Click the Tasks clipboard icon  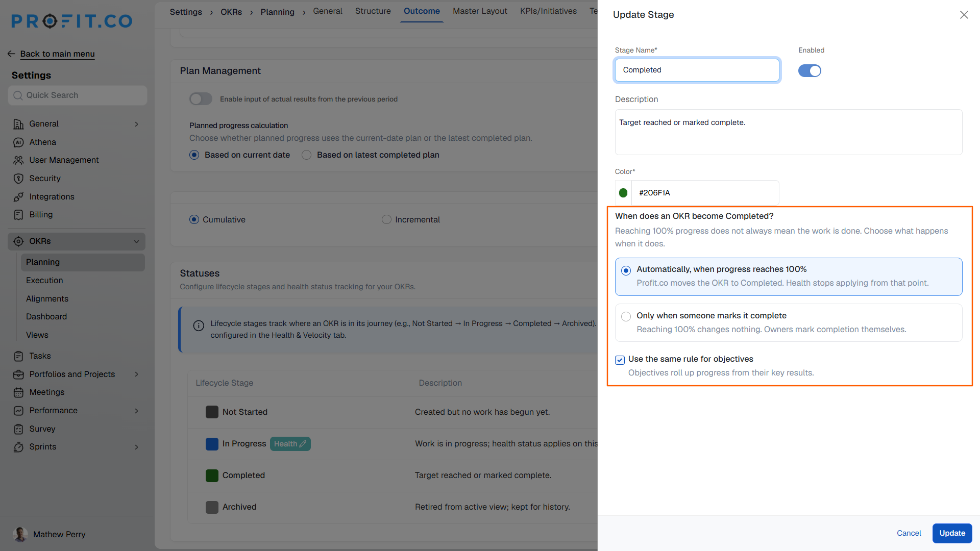(18, 356)
